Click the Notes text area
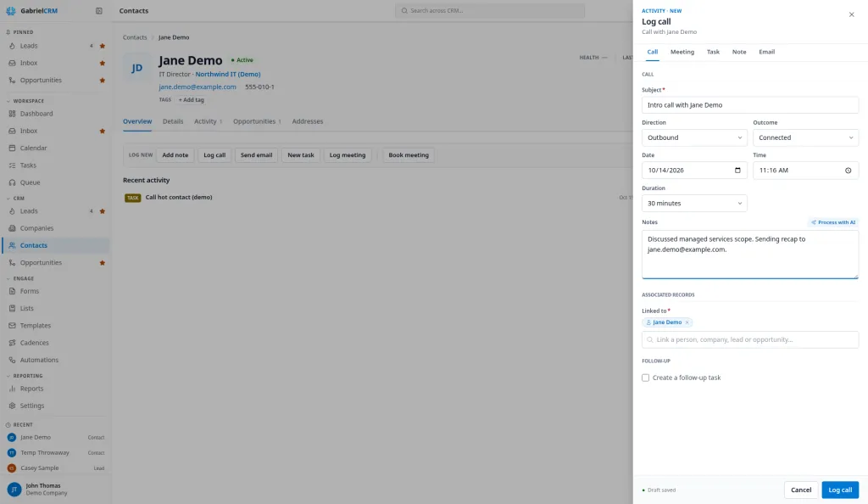This screenshot has height=504, width=868. tap(750, 255)
